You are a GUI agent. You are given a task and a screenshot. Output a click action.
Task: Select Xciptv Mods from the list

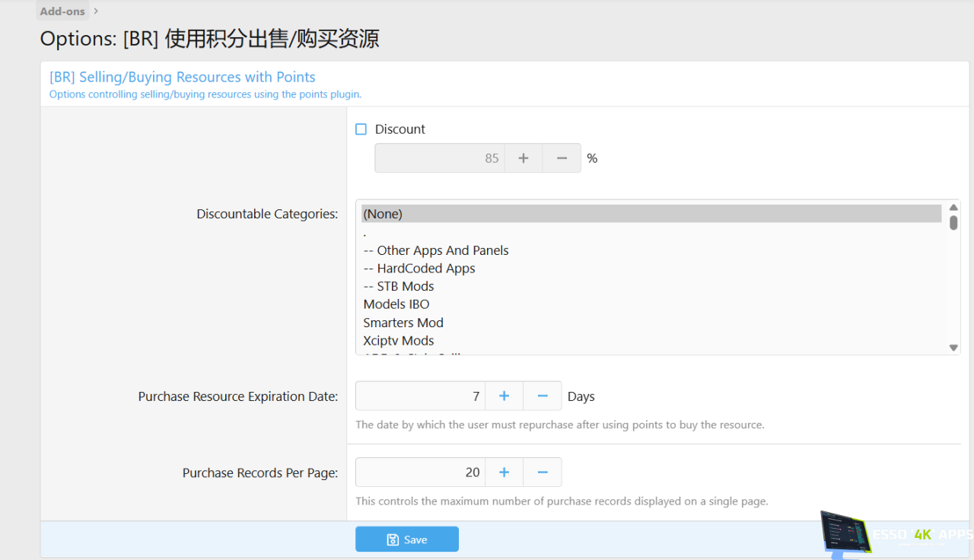399,341
